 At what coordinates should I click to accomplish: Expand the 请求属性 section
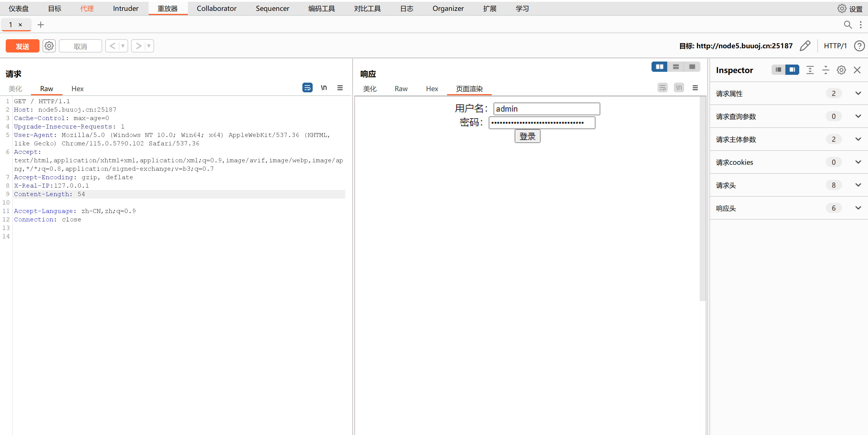click(858, 94)
